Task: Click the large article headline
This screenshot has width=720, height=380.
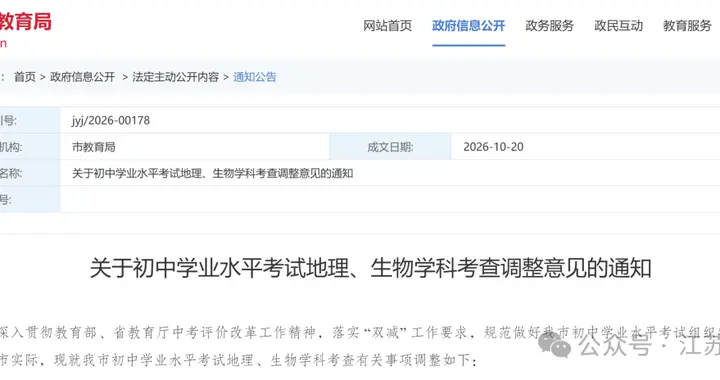Action: pyautogui.click(x=371, y=268)
